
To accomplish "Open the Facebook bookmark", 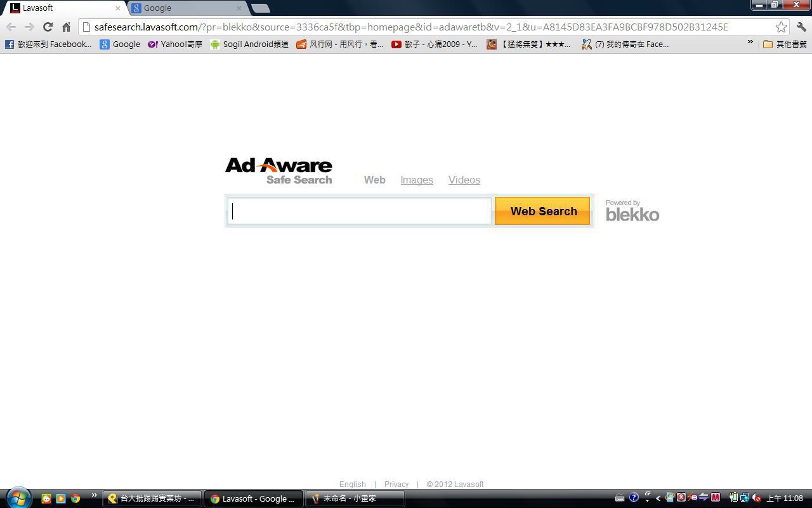I will pyautogui.click(x=48, y=44).
